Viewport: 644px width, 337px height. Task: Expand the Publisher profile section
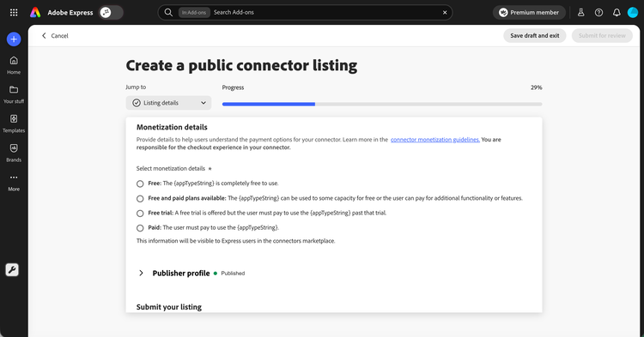click(x=141, y=273)
